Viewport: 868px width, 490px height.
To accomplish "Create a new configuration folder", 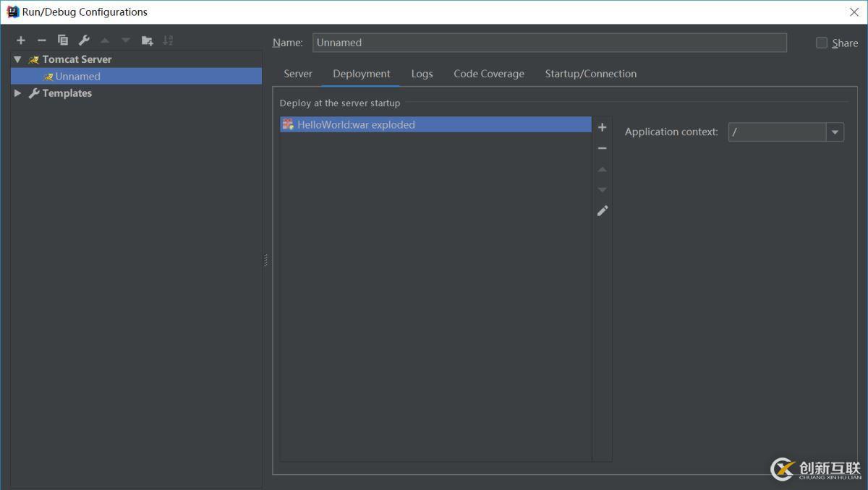I will coord(147,40).
